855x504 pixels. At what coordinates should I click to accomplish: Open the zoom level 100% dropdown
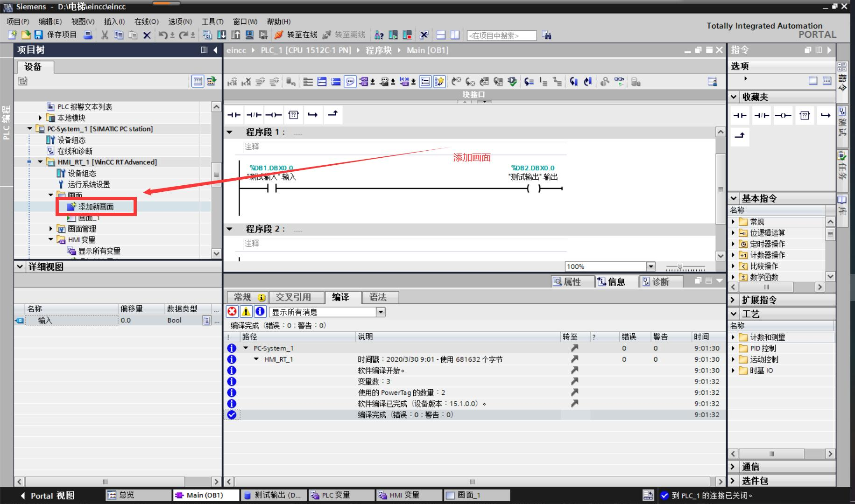pyautogui.click(x=650, y=266)
